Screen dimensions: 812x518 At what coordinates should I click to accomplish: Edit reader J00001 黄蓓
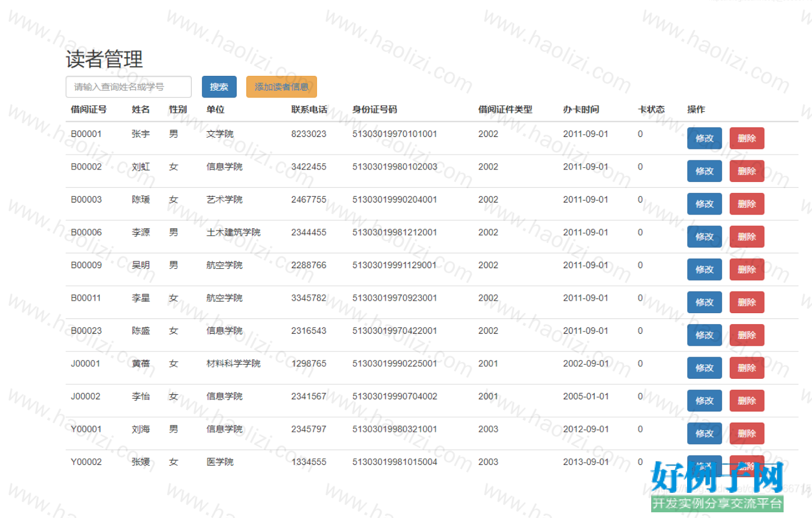pos(704,368)
